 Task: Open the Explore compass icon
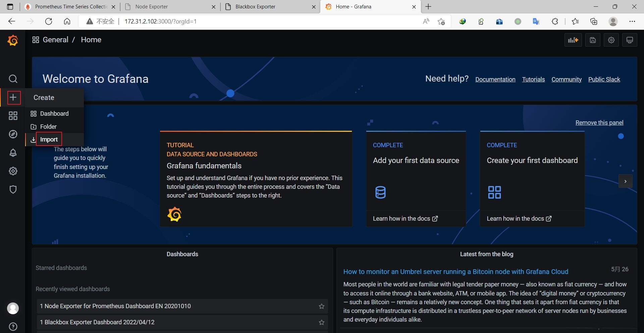click(13, 134)
